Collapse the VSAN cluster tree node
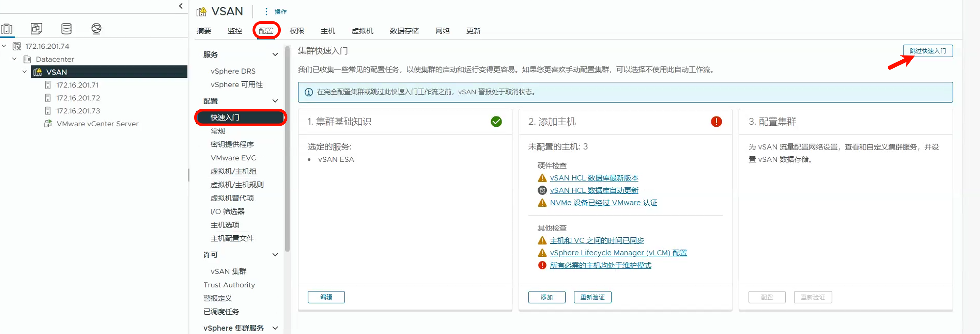Screen dimensions: 980x334 [25, 72]
